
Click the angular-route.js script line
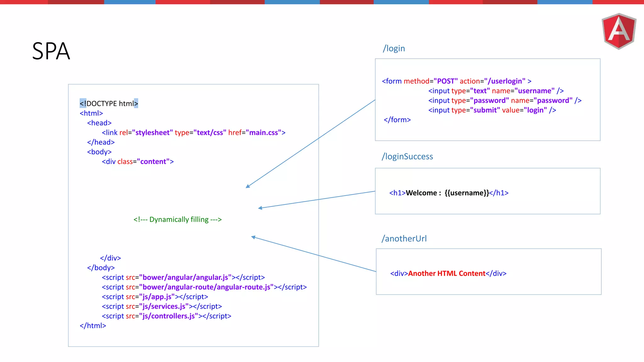[x=204, y=287]
